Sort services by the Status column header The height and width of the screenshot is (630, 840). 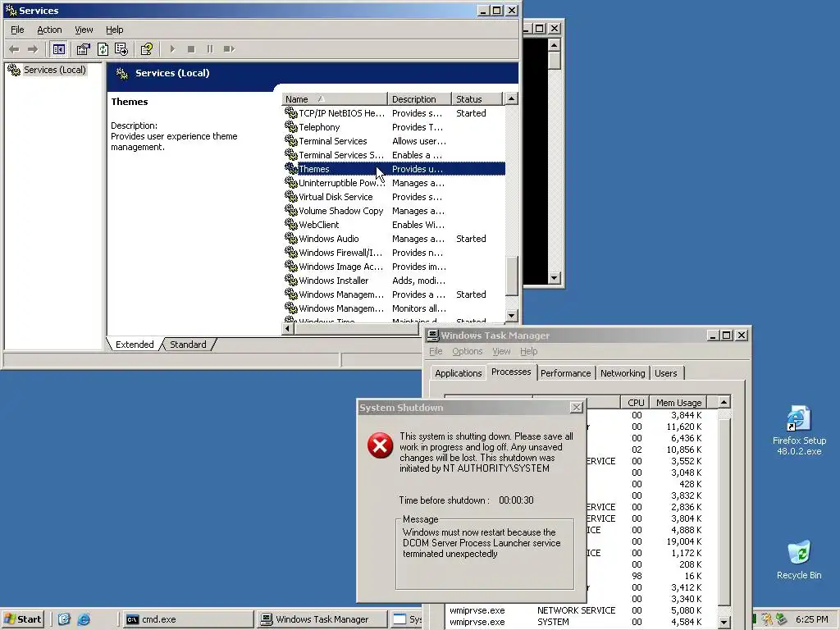tap(477, 99)
